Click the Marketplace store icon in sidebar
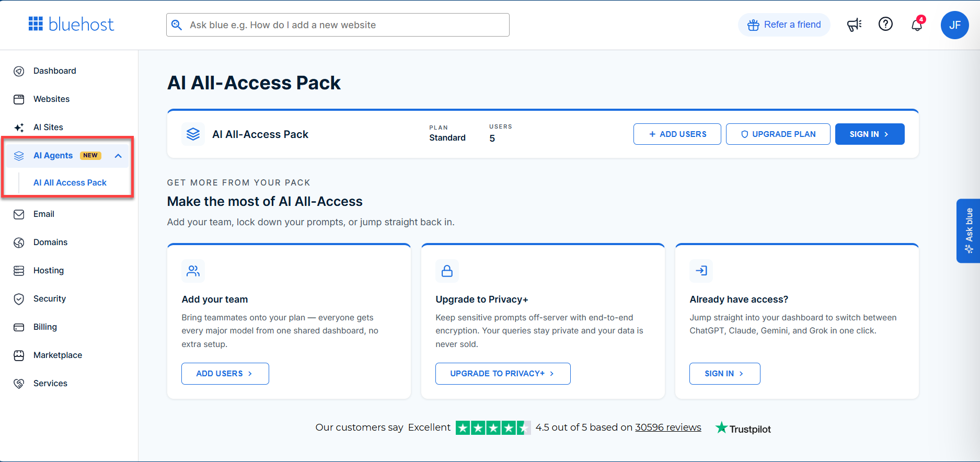The height and width of the screenshot is (462, 980). 19,355
